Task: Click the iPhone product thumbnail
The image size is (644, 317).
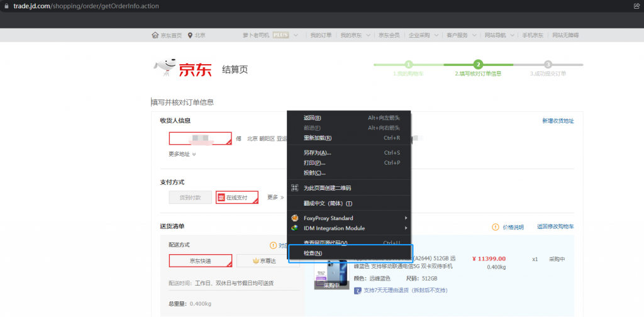Action: click(331, 274)
